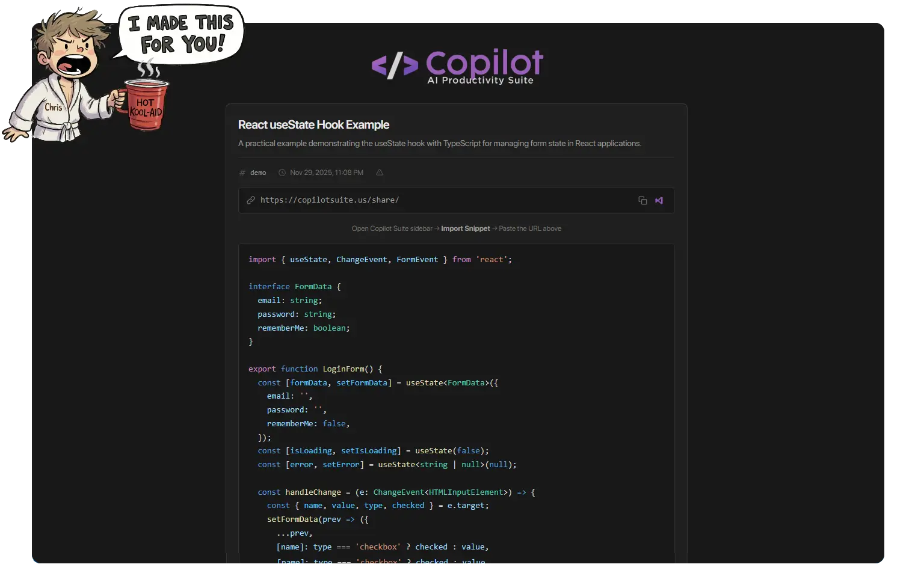Screen dimensions: 915x588
Task: Click the "...prev," spread code line
Action: [294, 533]
